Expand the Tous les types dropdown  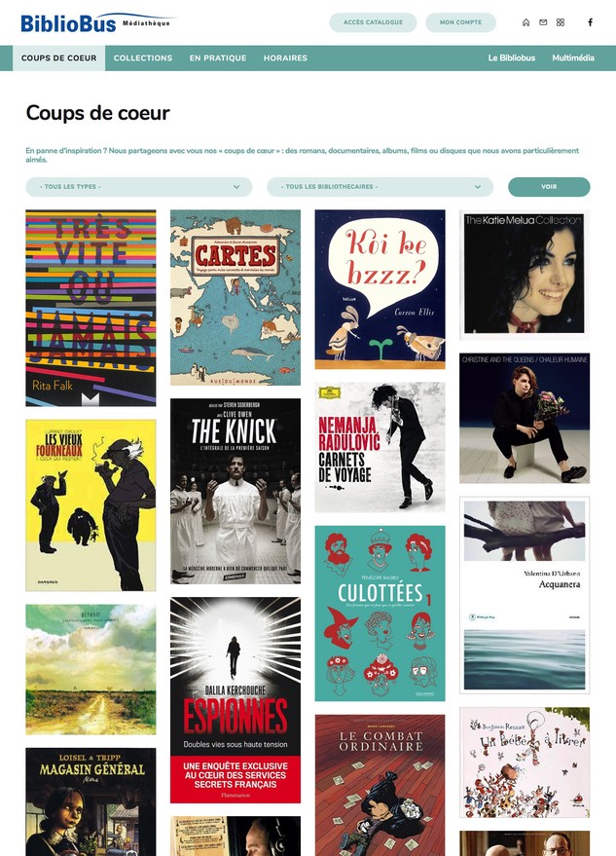click(x=138, y=187)
